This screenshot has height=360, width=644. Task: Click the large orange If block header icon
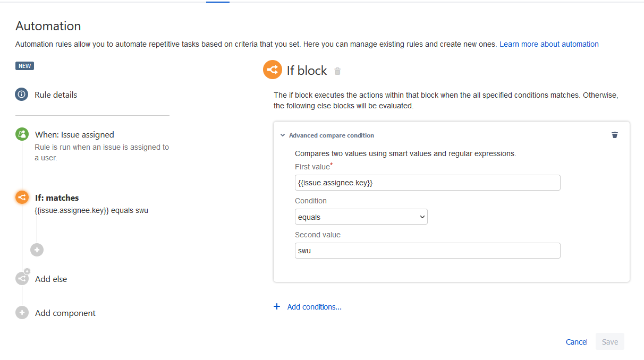273,70
